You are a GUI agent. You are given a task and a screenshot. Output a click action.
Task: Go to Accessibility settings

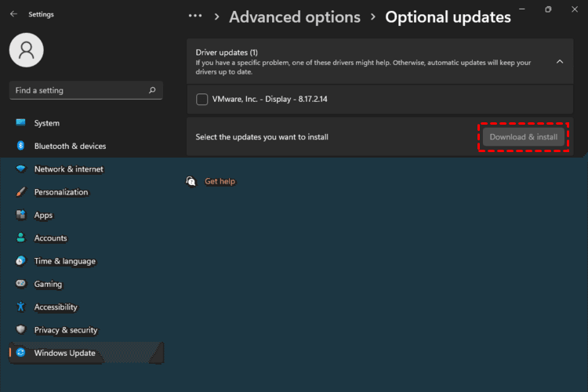(x=56, y=307)
